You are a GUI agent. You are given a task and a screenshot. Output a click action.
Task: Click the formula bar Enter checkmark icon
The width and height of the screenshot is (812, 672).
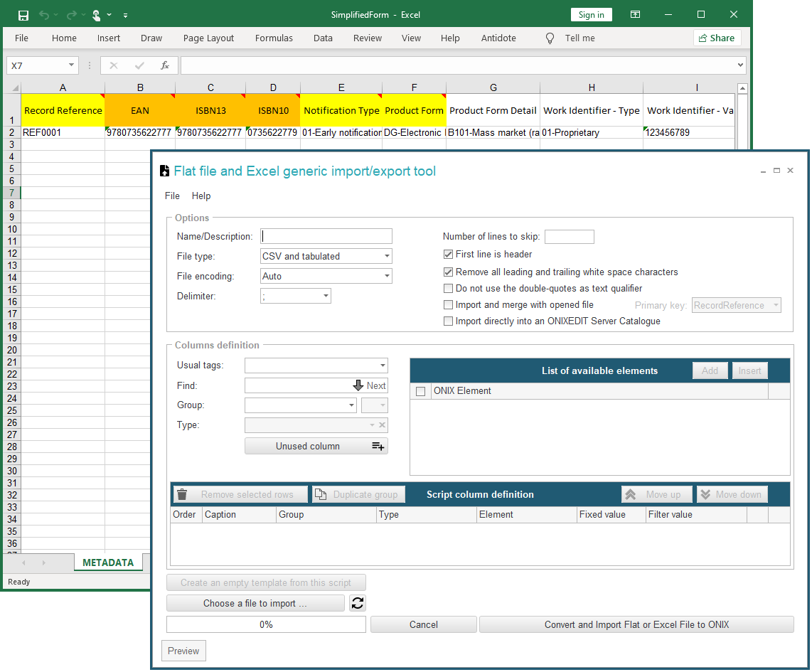139,65
